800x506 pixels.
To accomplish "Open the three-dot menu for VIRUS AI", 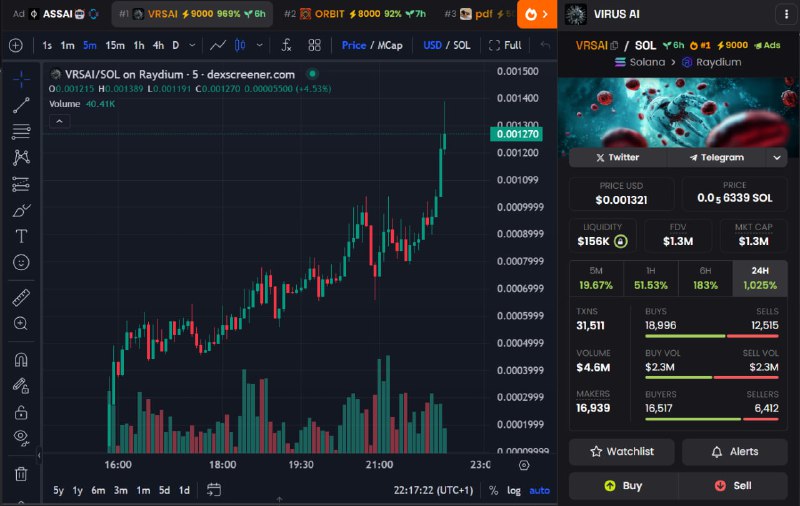I will click(786, 14).
